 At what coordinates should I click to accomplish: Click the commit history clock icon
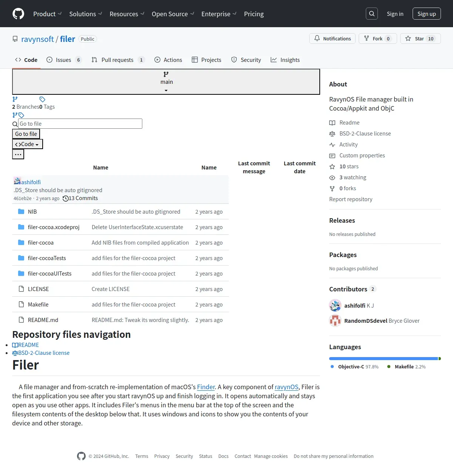[66, 199]
